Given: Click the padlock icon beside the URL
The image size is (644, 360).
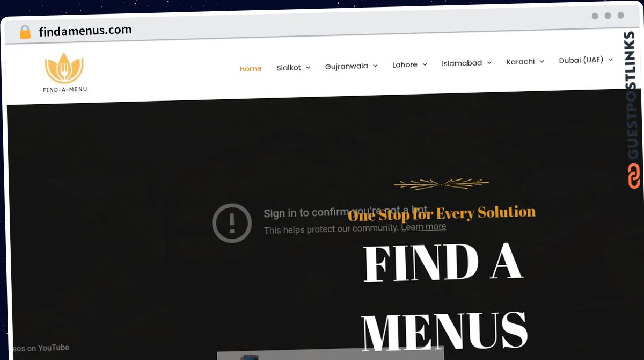Looking at the screenshot, I should pyautogui.click(x=25, y=32).
